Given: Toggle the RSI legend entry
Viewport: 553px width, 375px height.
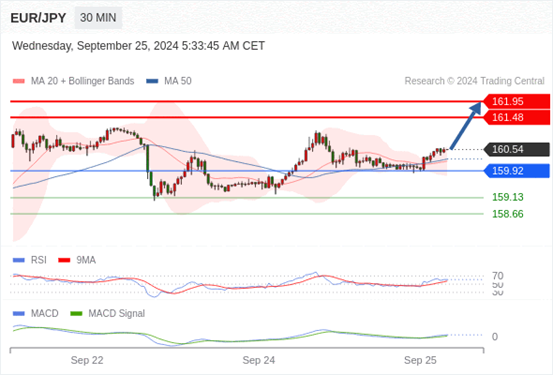Looking at the screenshot, I should [30, 260].
